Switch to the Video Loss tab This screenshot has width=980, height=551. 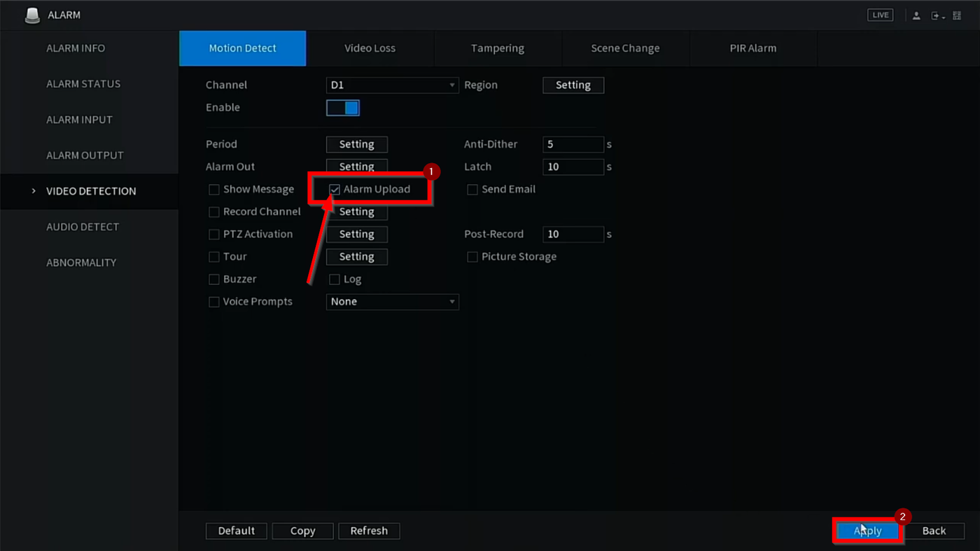(x=370, y=48)
